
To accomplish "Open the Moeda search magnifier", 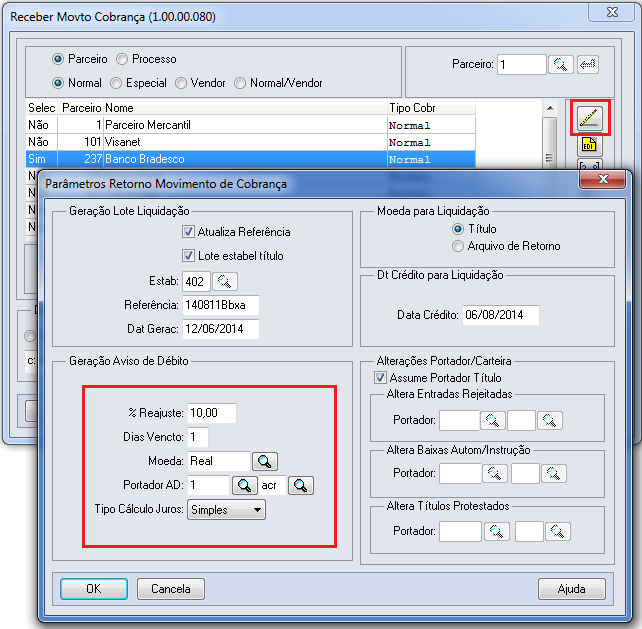I will 264,461.
